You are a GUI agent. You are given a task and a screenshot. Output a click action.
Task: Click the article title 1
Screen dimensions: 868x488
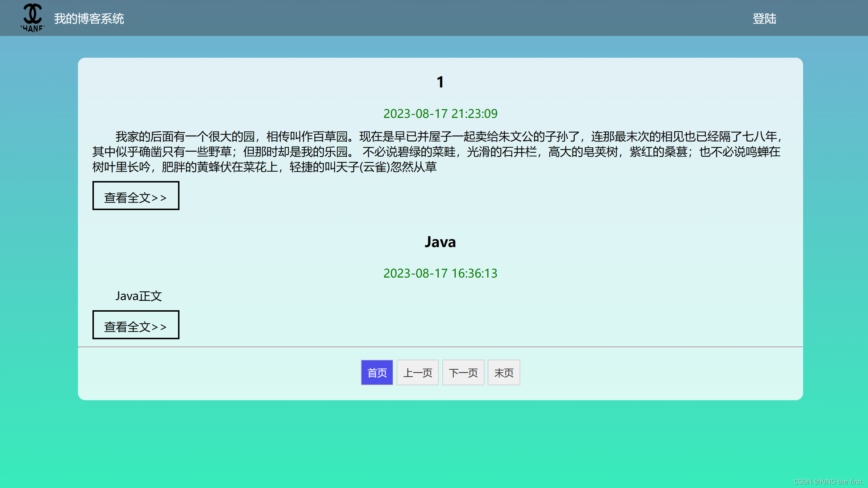coord(440,82)
